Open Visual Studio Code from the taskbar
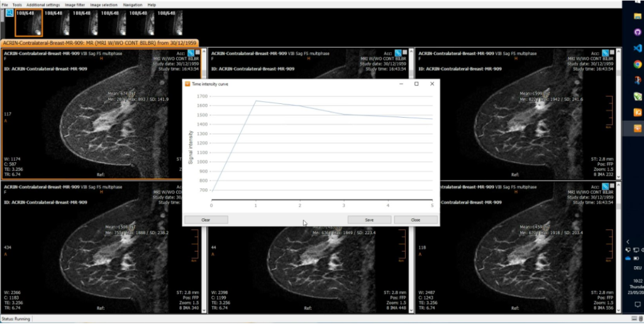Viewport: 644px width, 326px height. [x=638, y=48]
